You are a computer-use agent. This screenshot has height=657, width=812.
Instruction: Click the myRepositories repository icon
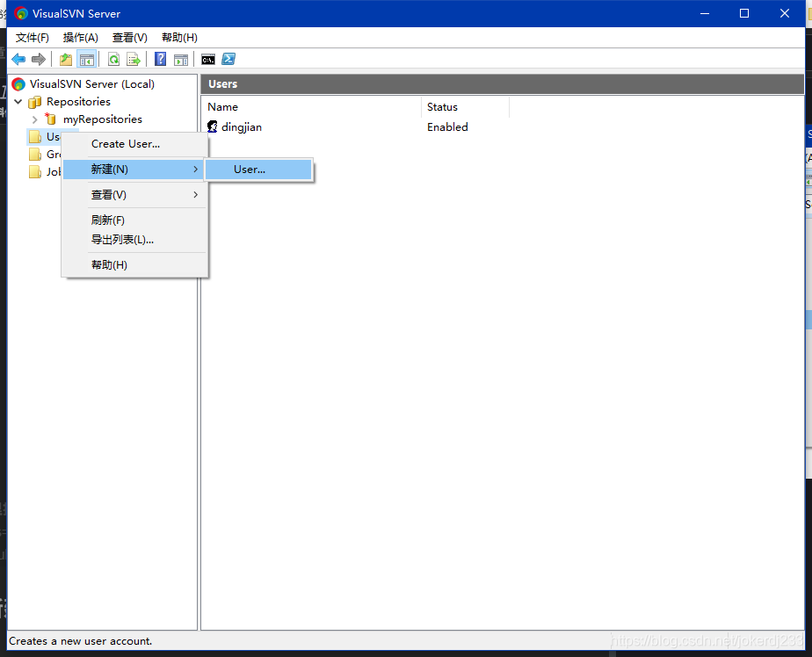(x=50, y=119)
